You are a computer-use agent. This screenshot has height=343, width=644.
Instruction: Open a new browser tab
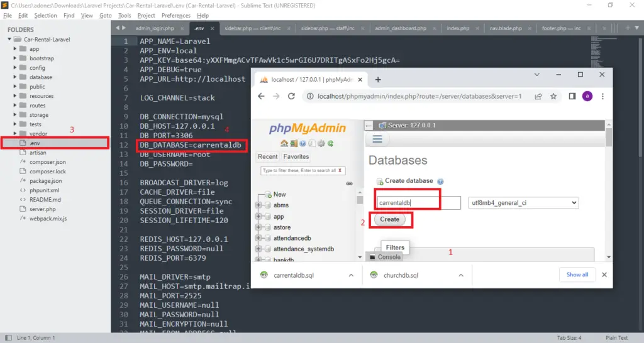point(378,80)
